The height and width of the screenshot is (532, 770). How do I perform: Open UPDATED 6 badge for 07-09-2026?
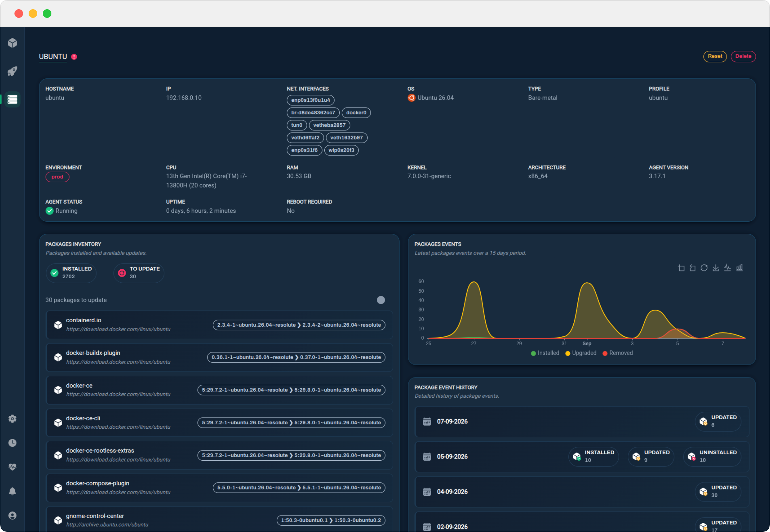click(718, 421)
